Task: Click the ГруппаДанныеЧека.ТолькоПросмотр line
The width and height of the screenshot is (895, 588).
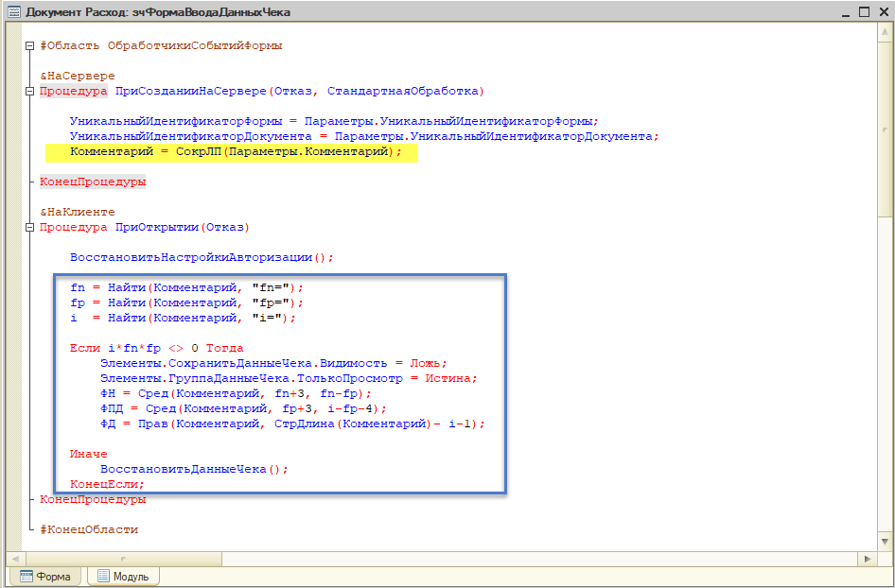Action: click(289, 379)
